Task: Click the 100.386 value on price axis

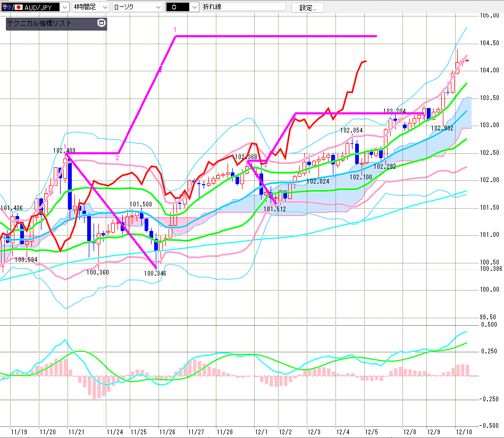Action: point(491,269)
